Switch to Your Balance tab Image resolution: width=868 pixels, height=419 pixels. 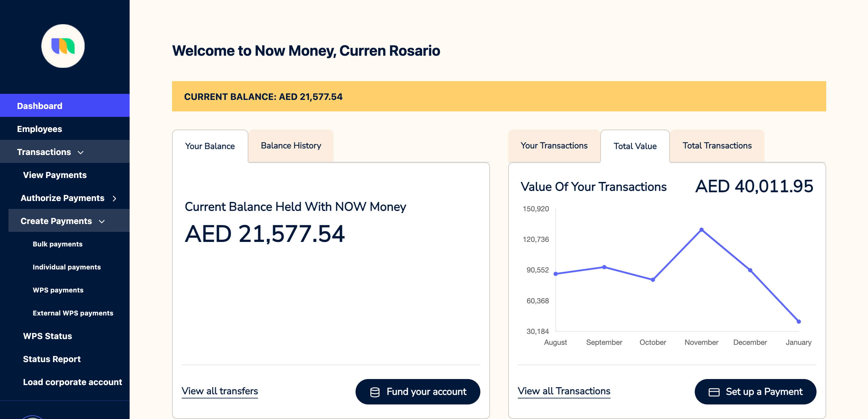coord(210,146)
